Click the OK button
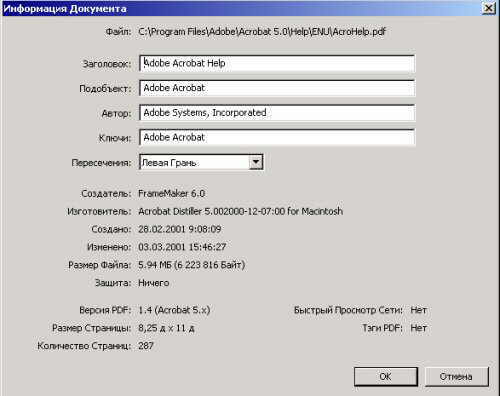500x396 pixels. pos(386,377)
